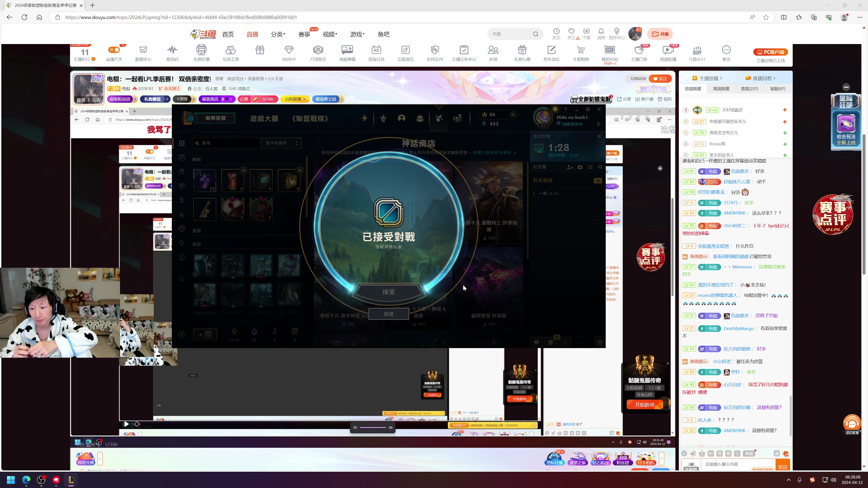Toggle the 管 moderator chat option
The height and width of the screenshot is (488, 868).
pyautogui.click(x=719, y=453)
